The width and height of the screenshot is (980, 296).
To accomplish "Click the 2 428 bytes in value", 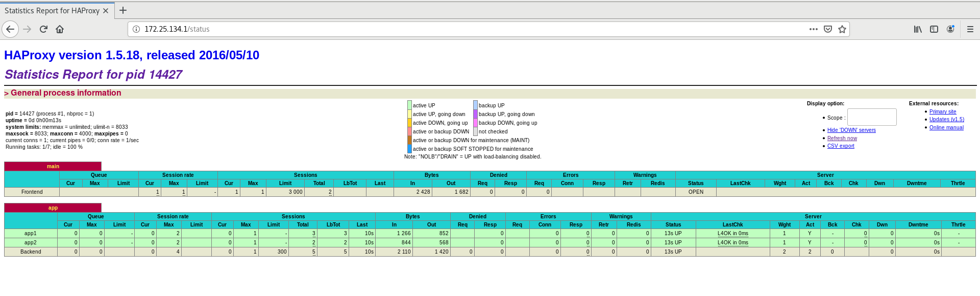I will tap(423, 192).
